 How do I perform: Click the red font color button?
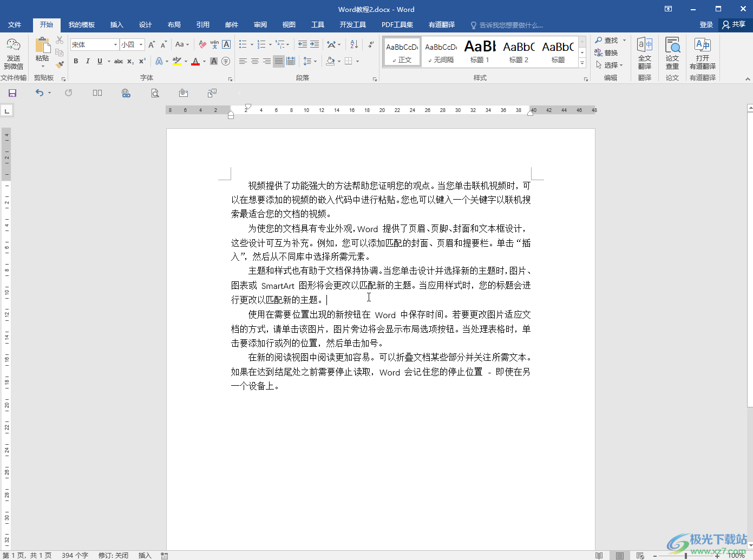click(x=195, y=61)
